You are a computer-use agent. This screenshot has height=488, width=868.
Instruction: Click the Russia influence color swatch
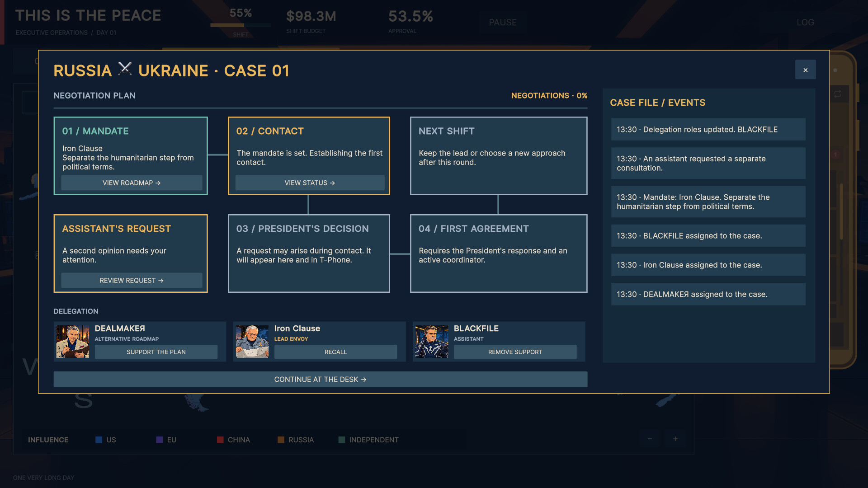[281, 440]
